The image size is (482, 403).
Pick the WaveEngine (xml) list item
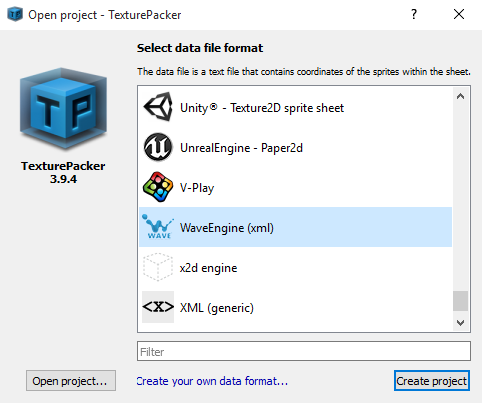(x=295, y=227)
